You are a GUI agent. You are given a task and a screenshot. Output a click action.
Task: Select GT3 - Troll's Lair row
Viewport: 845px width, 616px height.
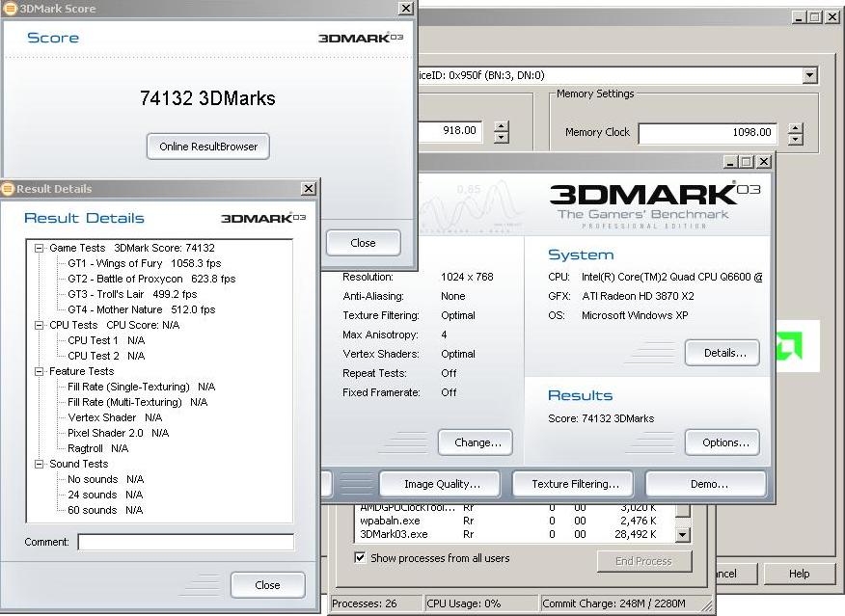click(132, 295)
